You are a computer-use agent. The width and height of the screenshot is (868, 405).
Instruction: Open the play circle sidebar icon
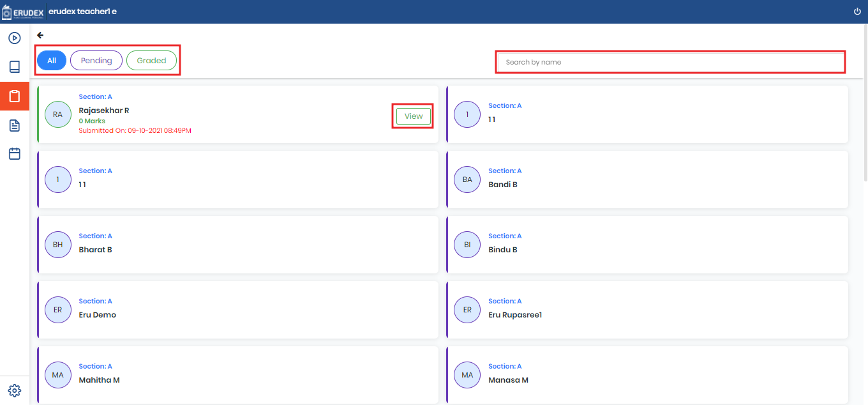(x=15, y=38)
